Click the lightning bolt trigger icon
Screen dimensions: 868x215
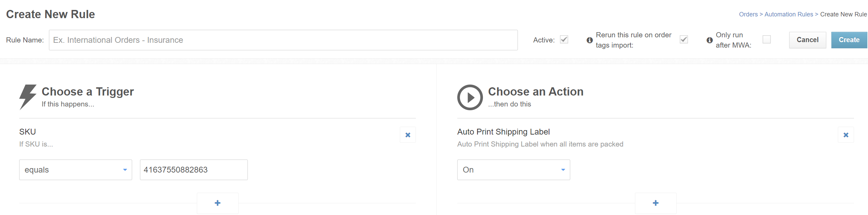(x=28, y=97)
